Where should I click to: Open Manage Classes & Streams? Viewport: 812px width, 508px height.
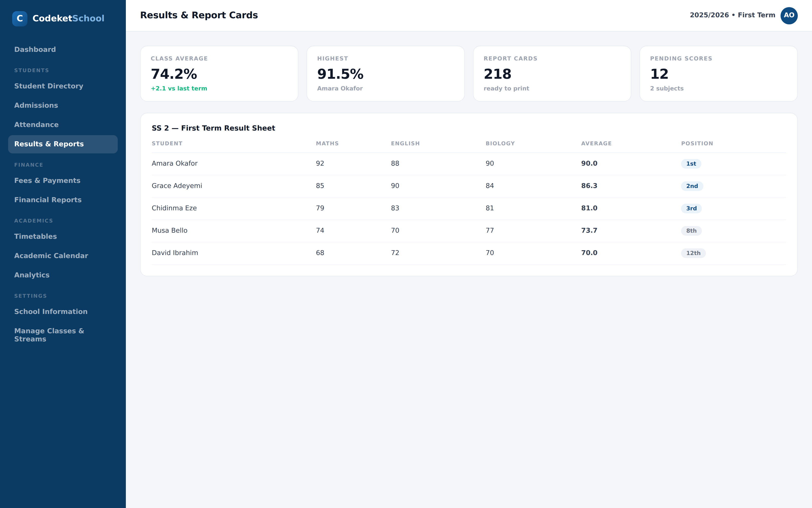point(63,335)
